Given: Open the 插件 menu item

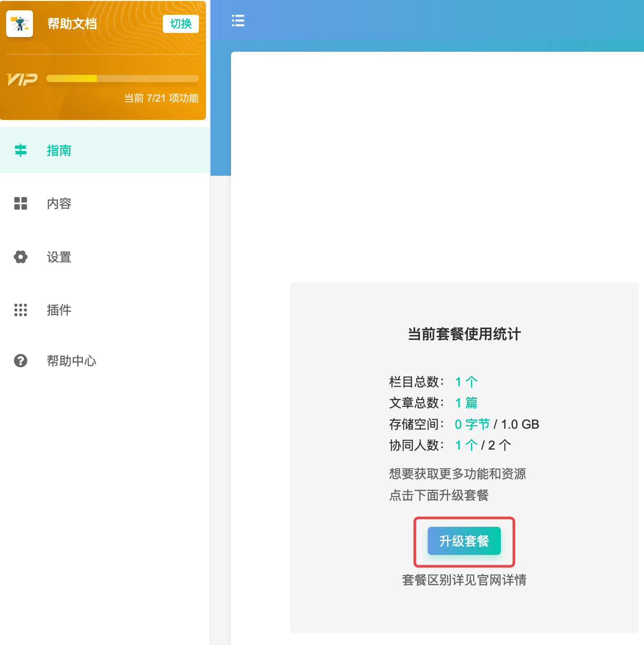Looking at the screenshot, I should (105, 310).
